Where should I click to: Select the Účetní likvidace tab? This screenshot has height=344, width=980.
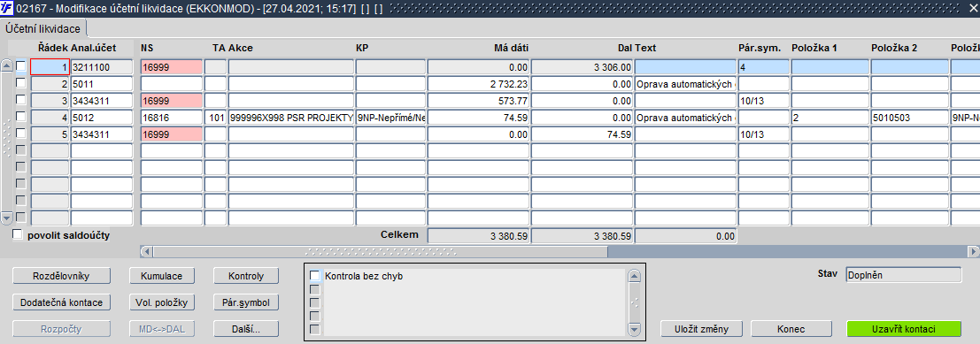click(43, 29)
